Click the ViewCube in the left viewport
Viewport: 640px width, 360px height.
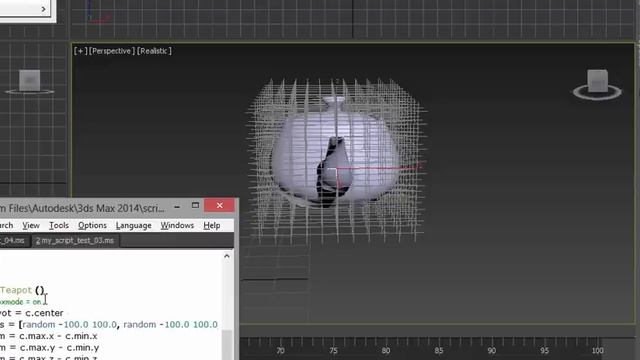(29, 82)
